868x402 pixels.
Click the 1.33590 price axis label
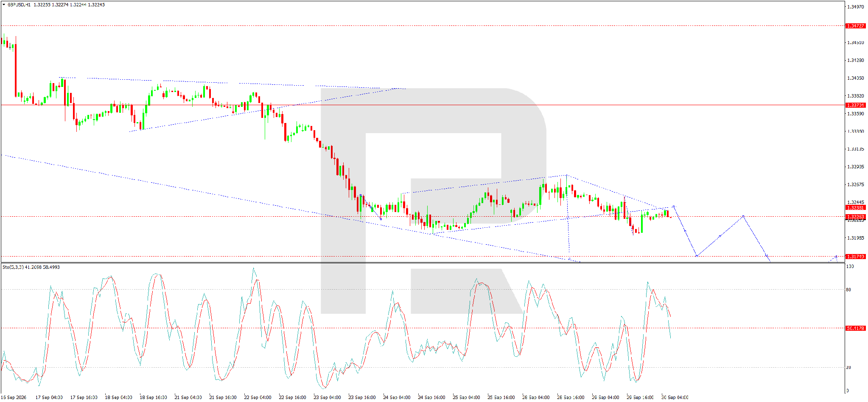pos(855,114)
